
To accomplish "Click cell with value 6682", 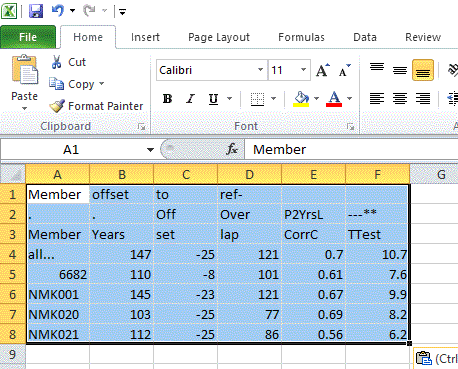I will (x=58, y=274).
